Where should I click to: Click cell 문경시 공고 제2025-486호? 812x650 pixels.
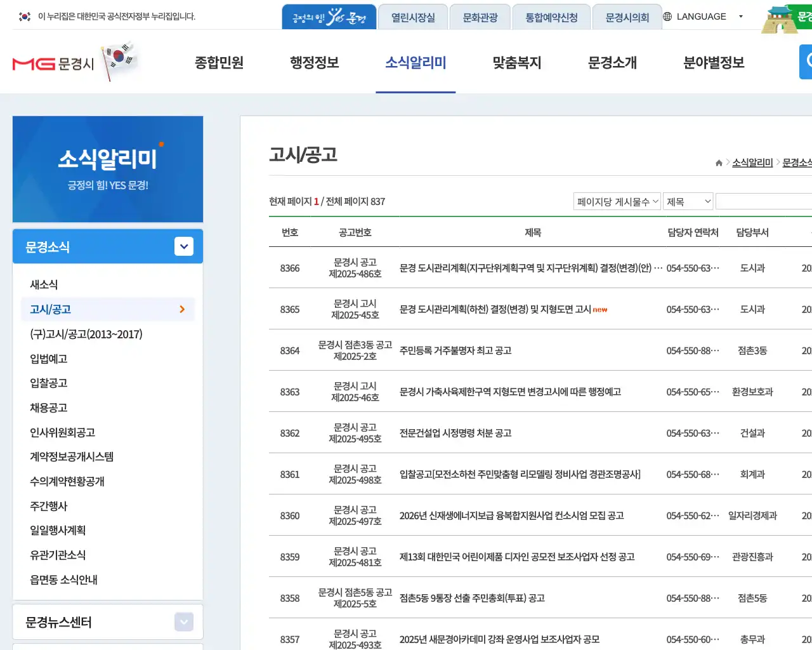[355, 268]
